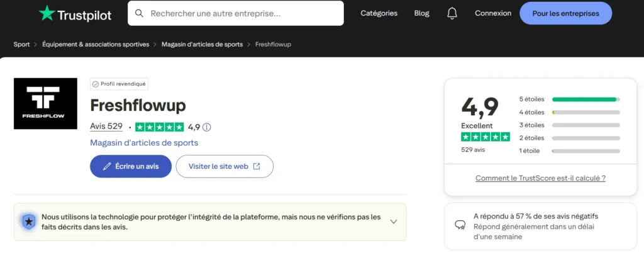Viewport: 644px width, 253px height.
Task: Click the star rating next to Avis 529
Action: pos(159,127)
